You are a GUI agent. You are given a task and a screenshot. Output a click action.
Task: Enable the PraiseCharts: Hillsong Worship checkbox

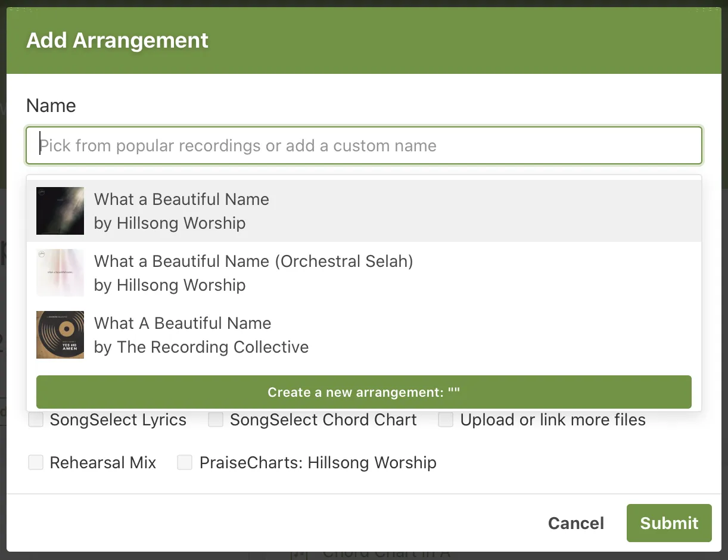(x=185, y=462)
